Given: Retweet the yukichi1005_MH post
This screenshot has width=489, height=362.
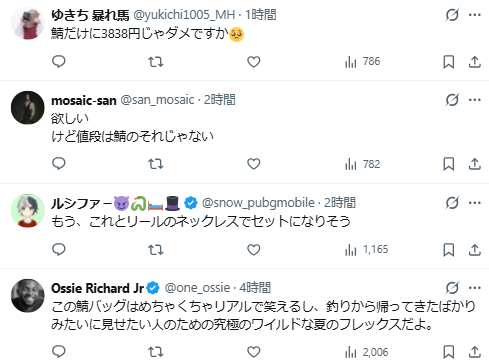Looking at the screenshot, I should tap(156, 62).
